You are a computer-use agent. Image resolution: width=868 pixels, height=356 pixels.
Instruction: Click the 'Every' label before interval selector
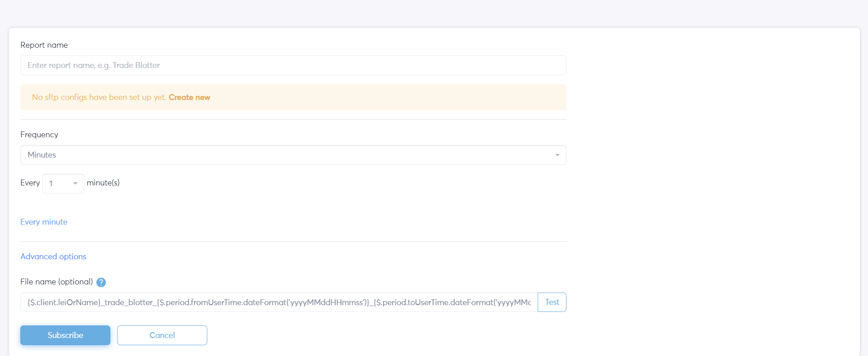click(x=30, y=183)
